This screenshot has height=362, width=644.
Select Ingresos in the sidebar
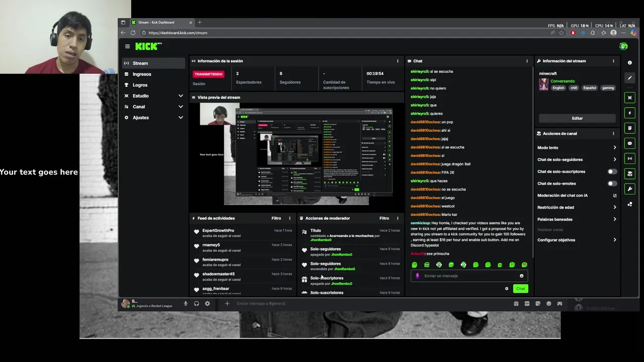point(153,74)
